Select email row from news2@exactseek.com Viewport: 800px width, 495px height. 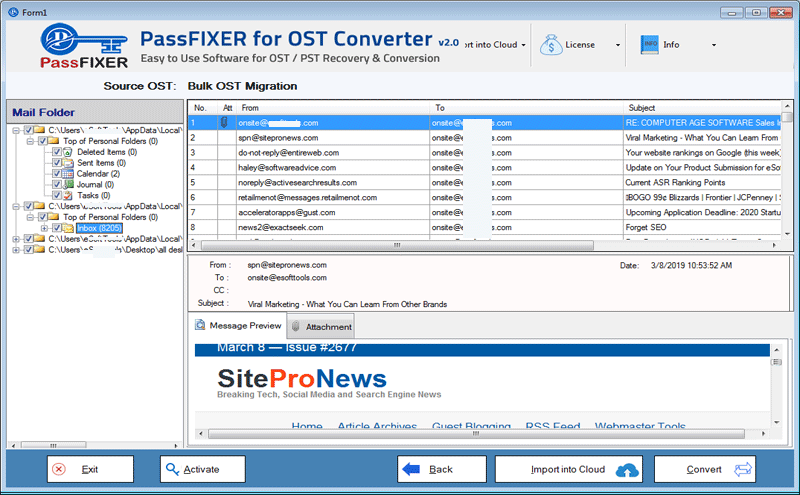(x=485, y=227)
